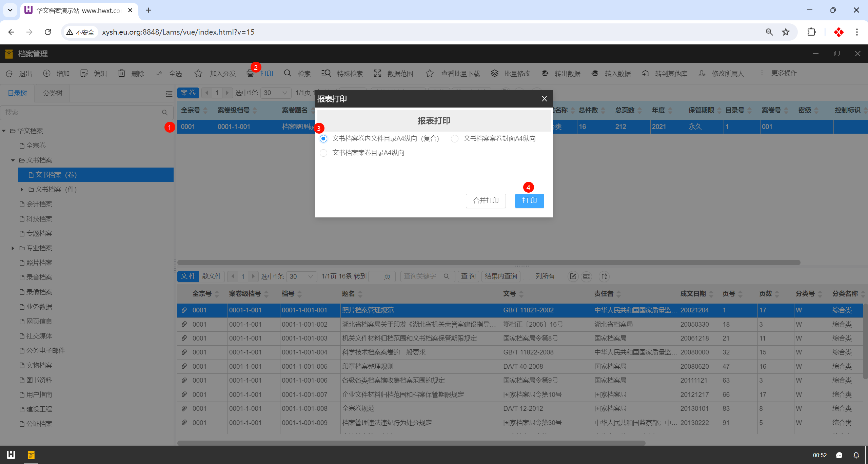868x464 pixels.
Task: Open the page size dropdown showing 30 in the file list
Action: tap(301, 276)
